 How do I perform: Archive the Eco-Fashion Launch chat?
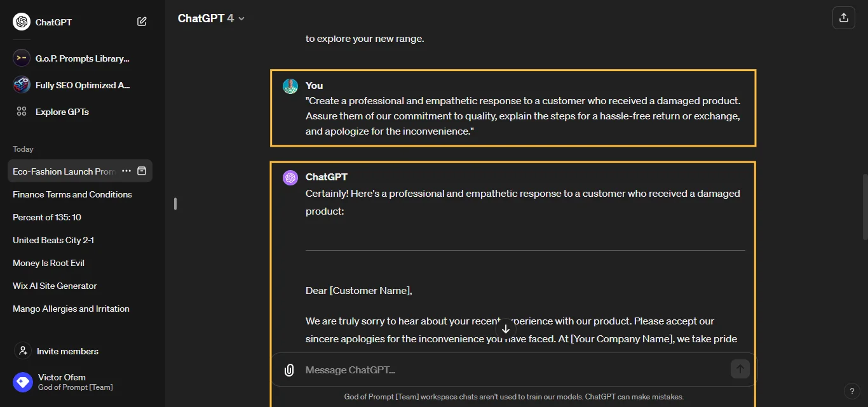(142, 171)
